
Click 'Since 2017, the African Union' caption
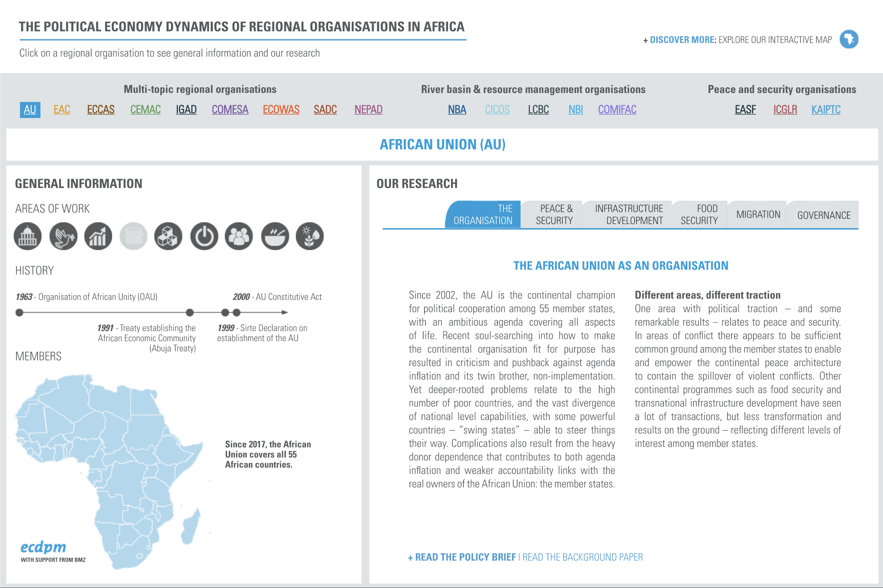coord(268,454)
